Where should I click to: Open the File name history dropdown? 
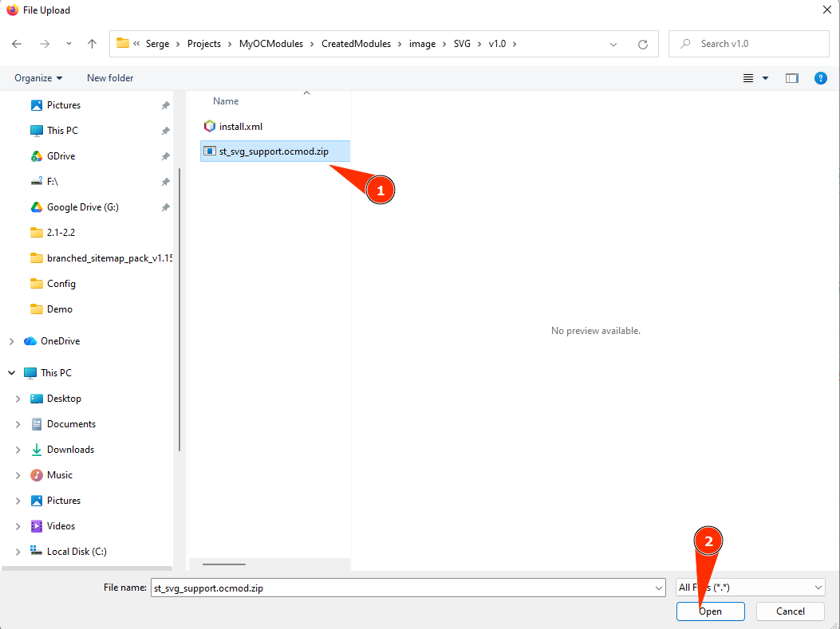click(659, 588)
